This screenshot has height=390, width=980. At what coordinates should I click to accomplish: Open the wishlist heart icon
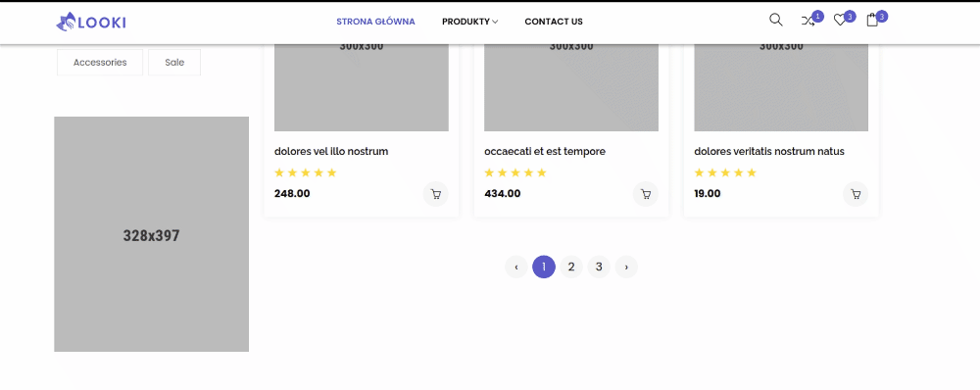pos(840,21)
